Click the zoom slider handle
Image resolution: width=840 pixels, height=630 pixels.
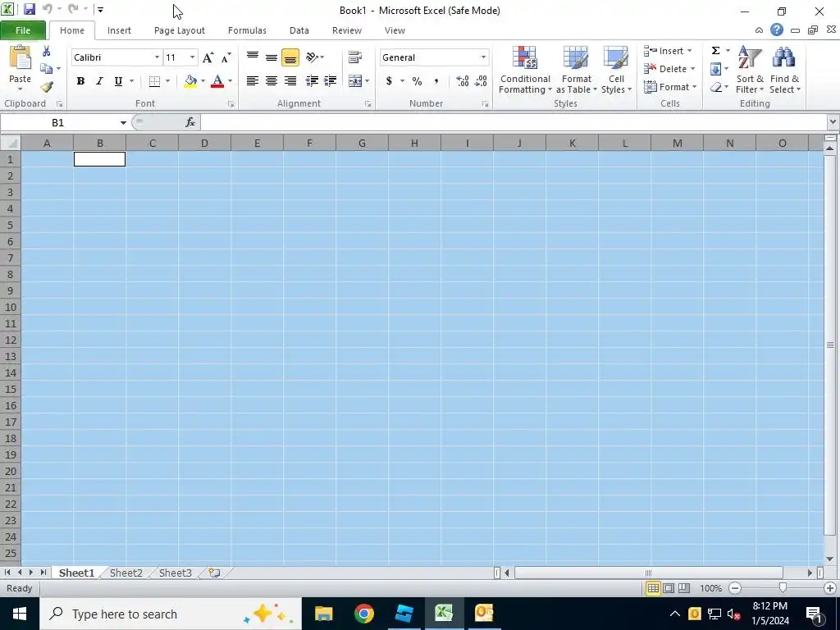[783, 588]
